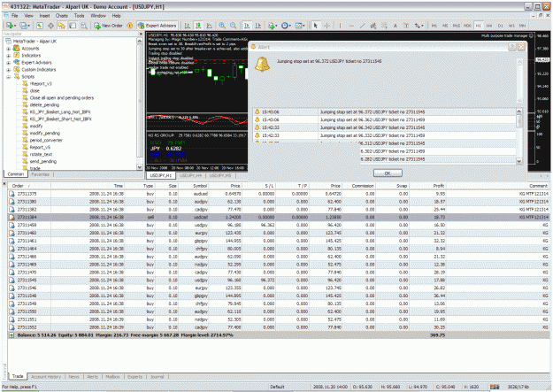Switch to the Account History tab
553x392 pixels.
click(46, 377)
